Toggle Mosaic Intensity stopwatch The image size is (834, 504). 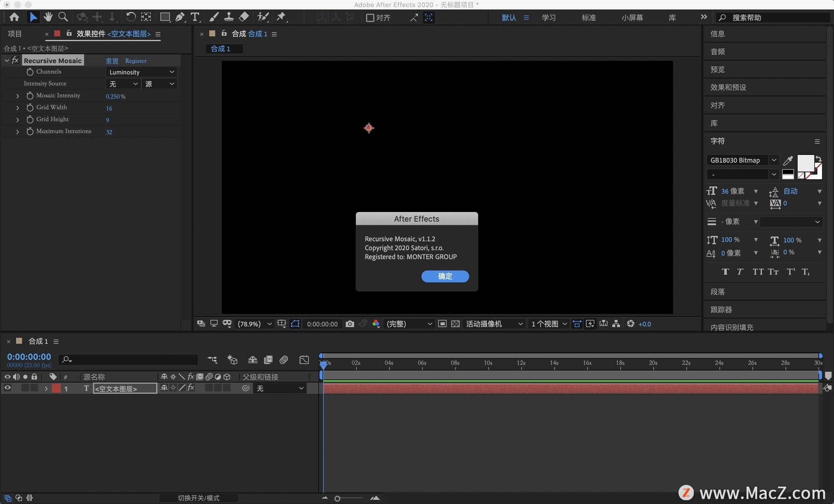30,96
